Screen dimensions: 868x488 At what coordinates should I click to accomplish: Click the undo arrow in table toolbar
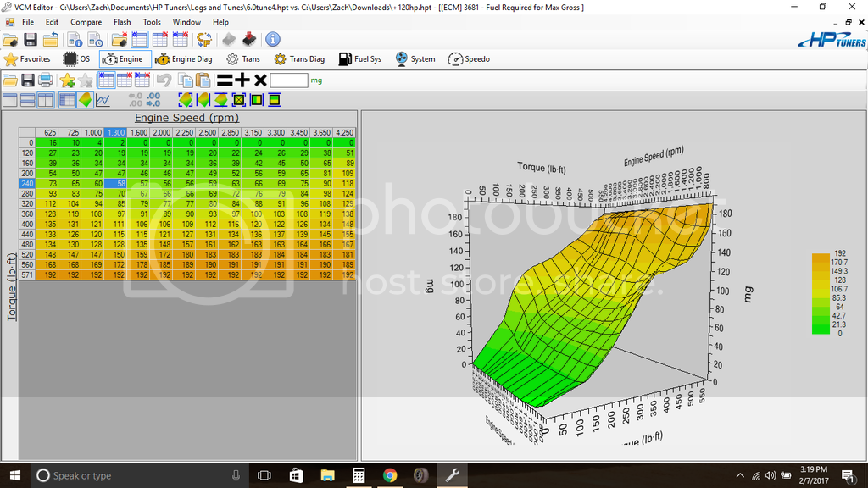tap(164, 80)
